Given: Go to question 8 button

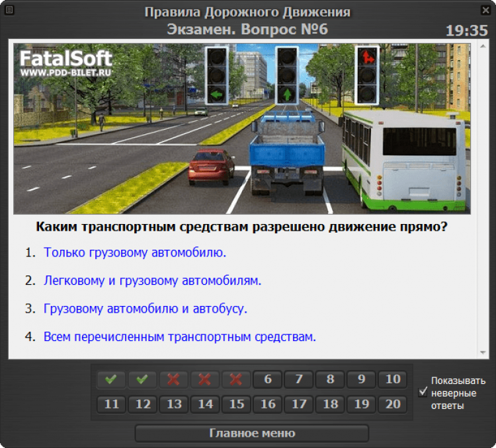Looking at the screenshot, I should [x=330, y=379].
